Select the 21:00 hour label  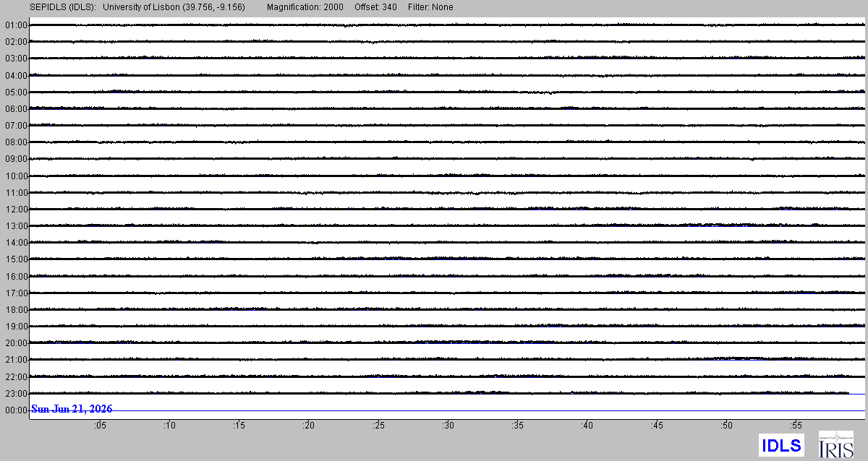(x=16, y=360)
